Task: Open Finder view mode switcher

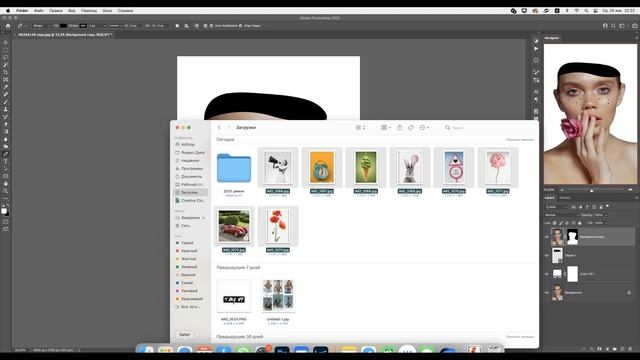Action: 360,127
